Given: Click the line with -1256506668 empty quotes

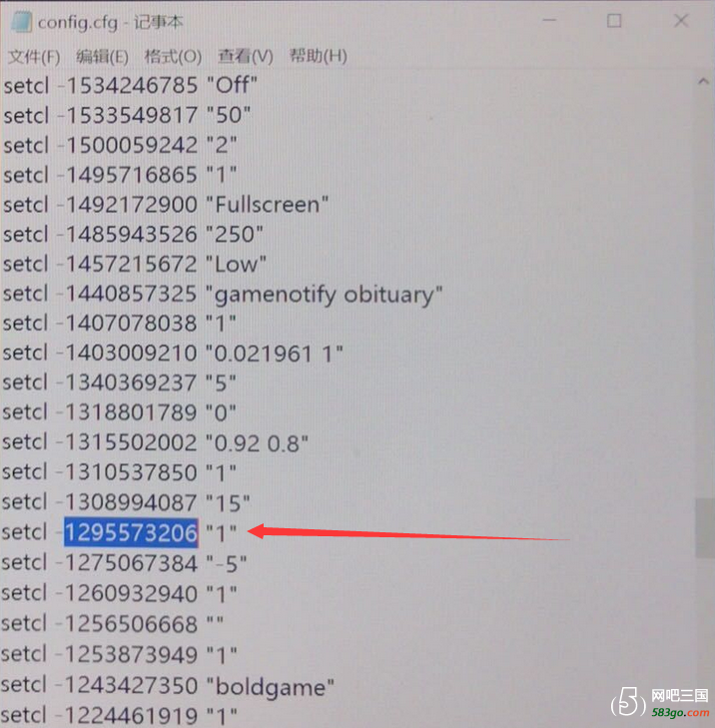Looking at the screenshot, I should coord(113,624).
